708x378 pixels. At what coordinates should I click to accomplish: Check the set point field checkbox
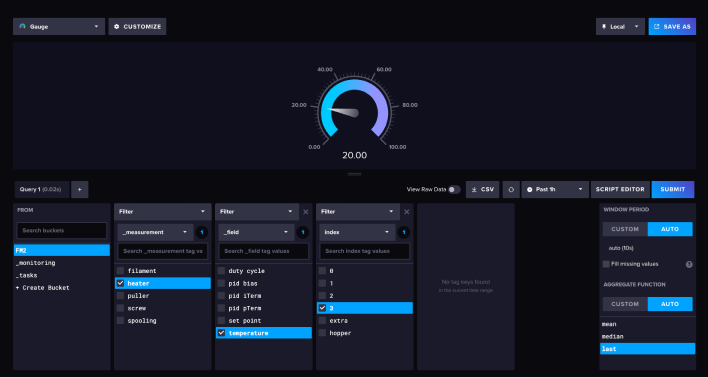point(221,320)
